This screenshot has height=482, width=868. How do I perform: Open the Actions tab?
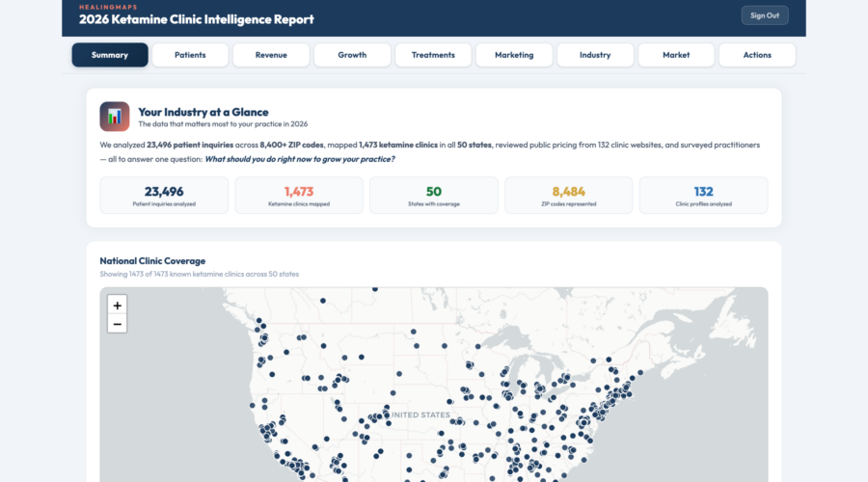tap(757, 55)
